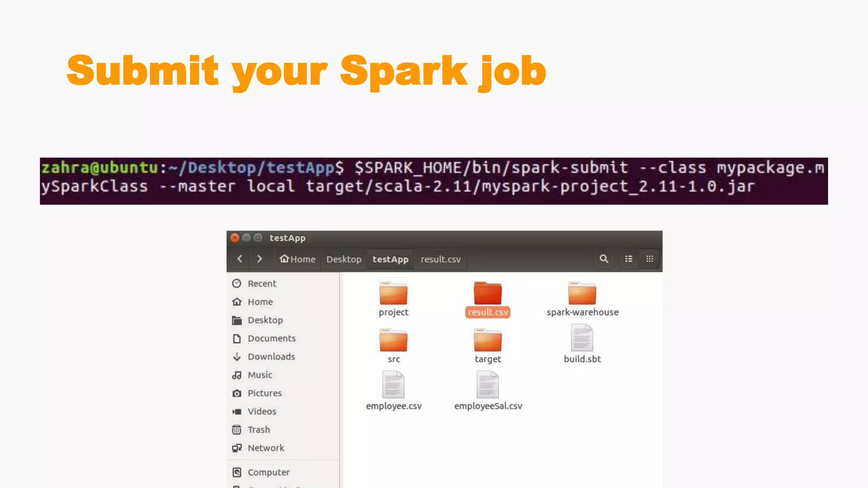Select the result.csv folder icon
868x488 pixels.
point(487,293)
